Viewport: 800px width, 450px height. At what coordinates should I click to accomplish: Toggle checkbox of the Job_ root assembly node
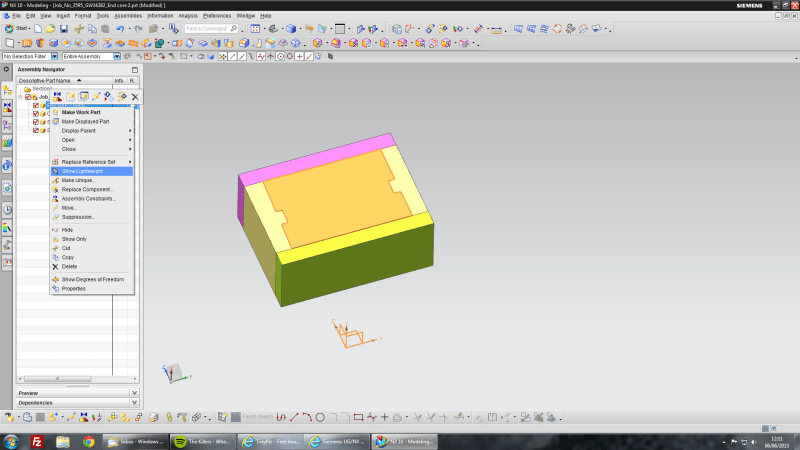pos(28,97)
